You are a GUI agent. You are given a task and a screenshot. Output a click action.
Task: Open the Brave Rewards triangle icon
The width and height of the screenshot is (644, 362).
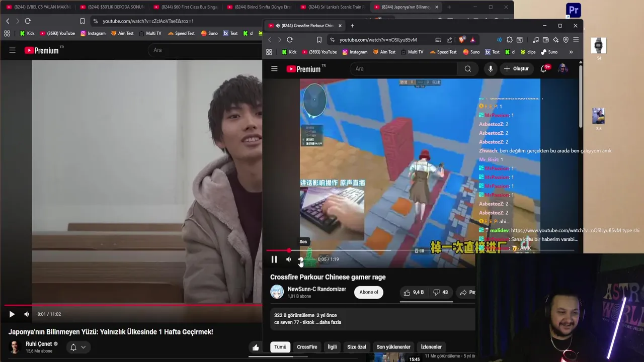[x=472, y=40]
